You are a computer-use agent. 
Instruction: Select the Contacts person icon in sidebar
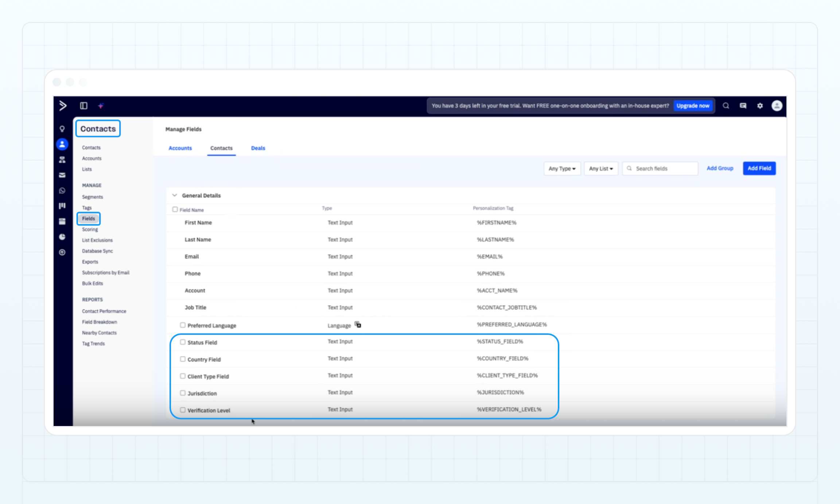click(62, 144)
